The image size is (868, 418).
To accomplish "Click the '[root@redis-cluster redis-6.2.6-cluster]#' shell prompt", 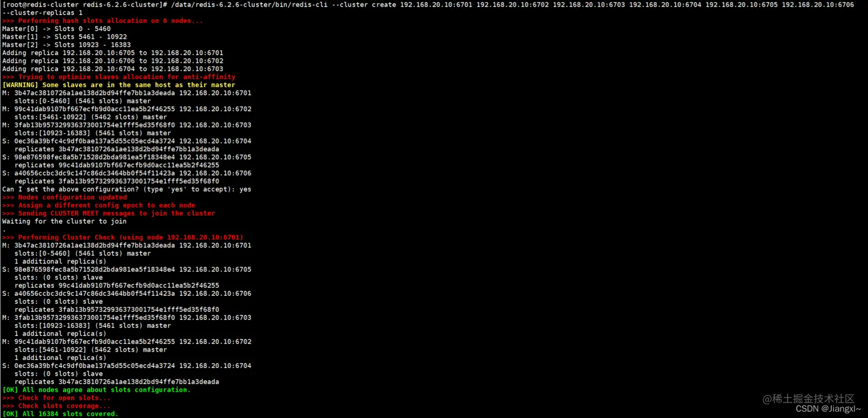I will click(85, 5).
